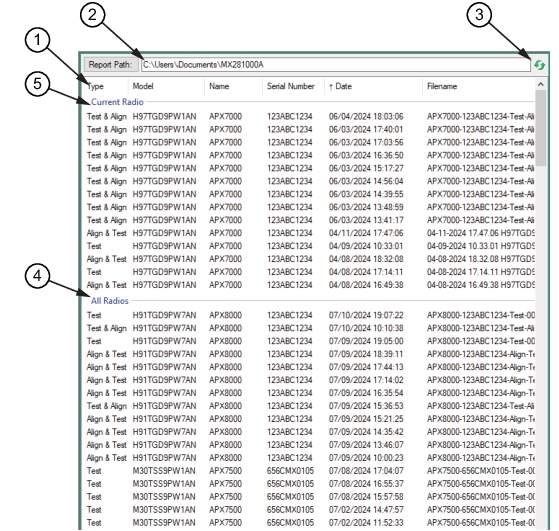
Task: Select the APX7500 report dated 07/08/2024 17:04:07
Action: (x=310, y=471)
